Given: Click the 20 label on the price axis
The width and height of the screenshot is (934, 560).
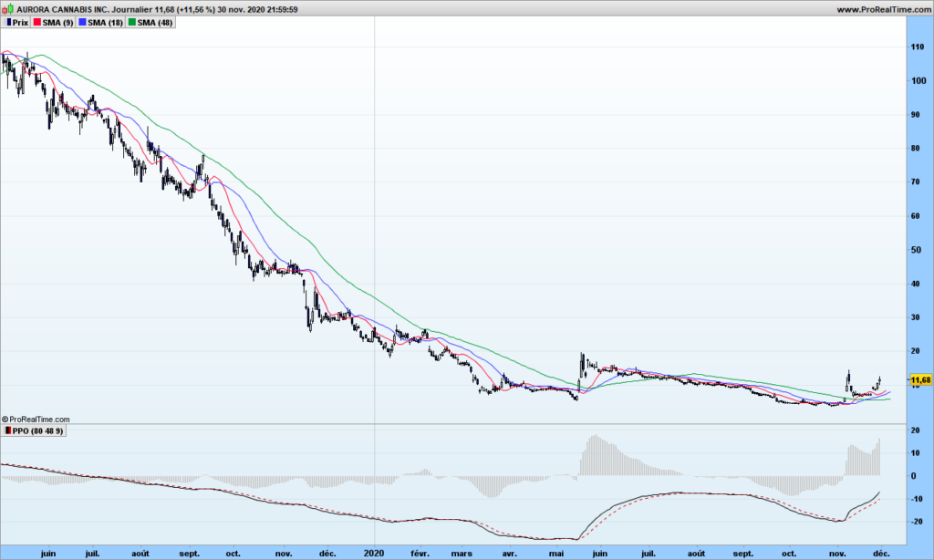Looking at the screenshot, I should point(915,351).
